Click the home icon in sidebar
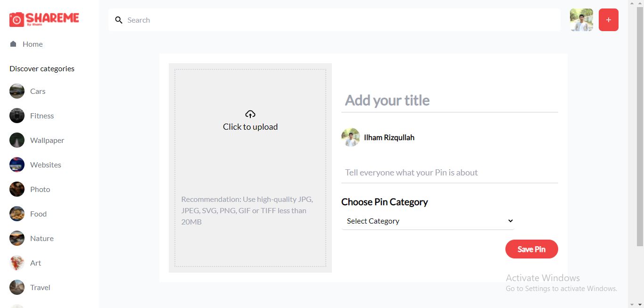644x308 pixels. point(13,44)
